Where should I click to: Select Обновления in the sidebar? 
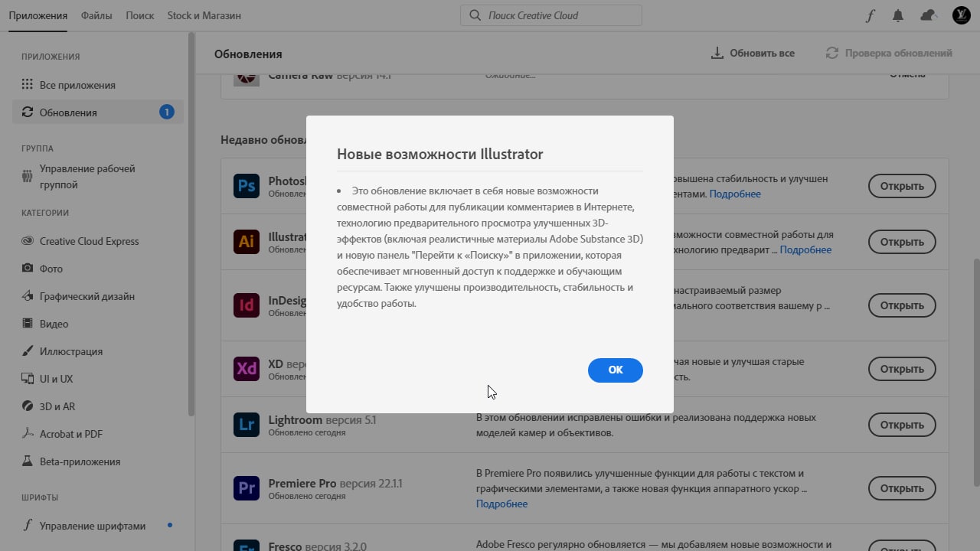pyautogui.click(x=98, y=112)
